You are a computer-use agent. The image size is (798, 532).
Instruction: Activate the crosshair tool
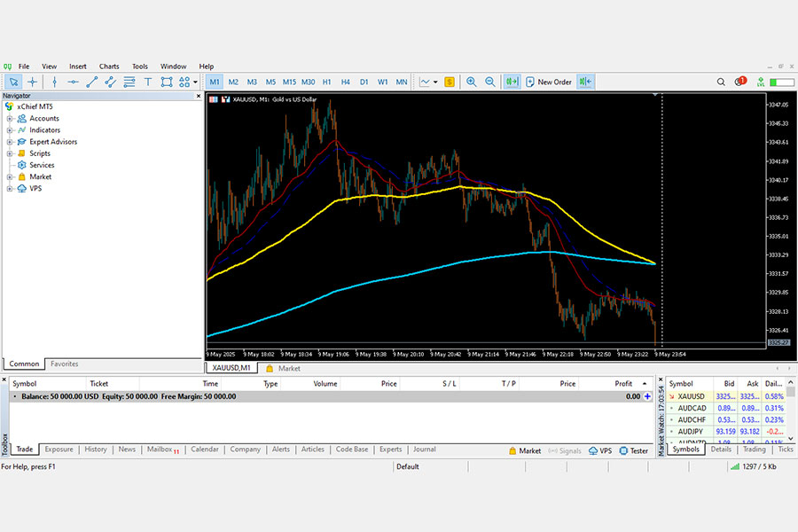point(33,82)
